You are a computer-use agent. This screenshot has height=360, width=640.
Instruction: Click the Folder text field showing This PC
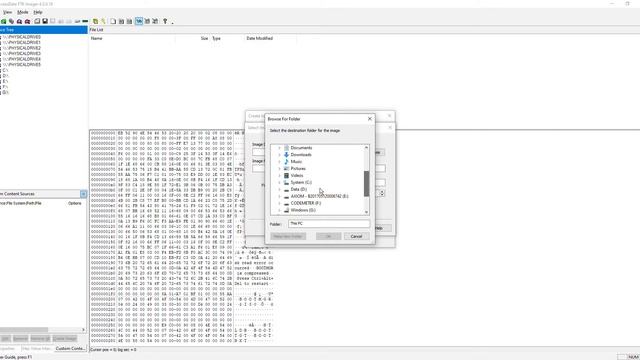pos(329,224)
